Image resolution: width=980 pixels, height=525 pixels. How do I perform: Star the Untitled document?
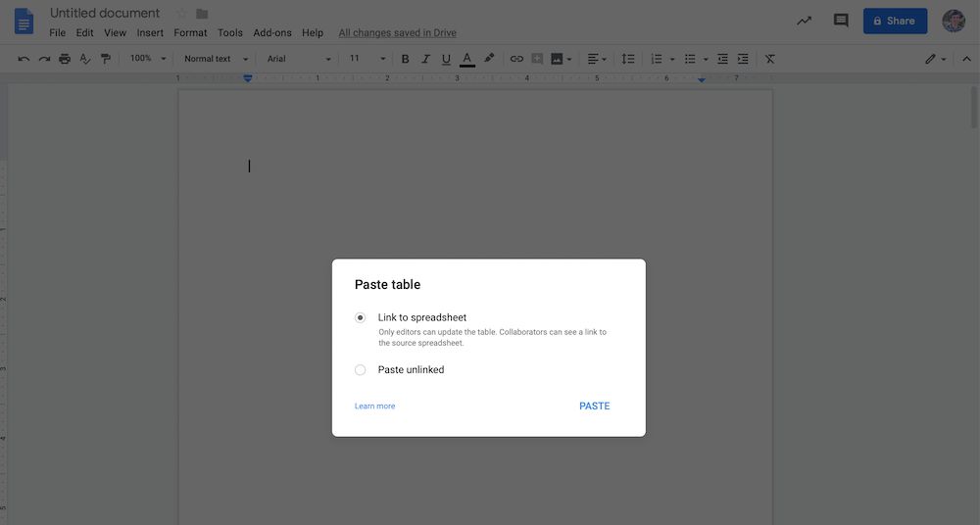180,14
